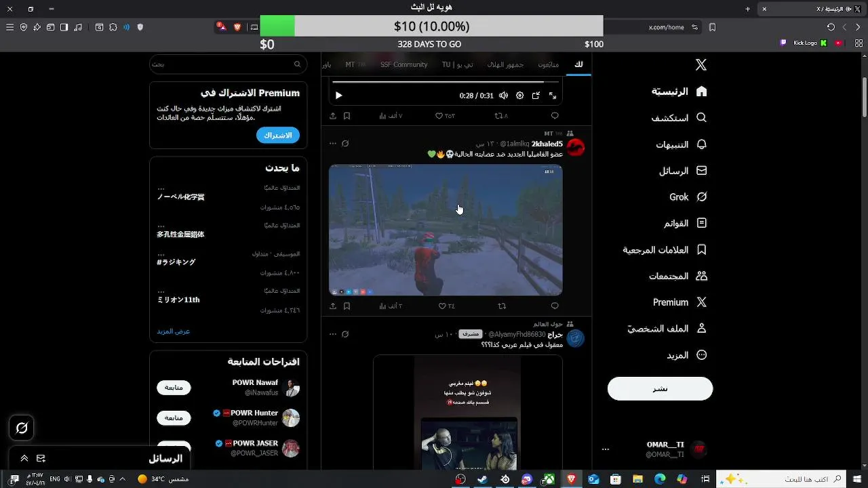Screen dimensions: 868x488
Task: Select the متابَعون following tab
Action: tap(549, 64)
